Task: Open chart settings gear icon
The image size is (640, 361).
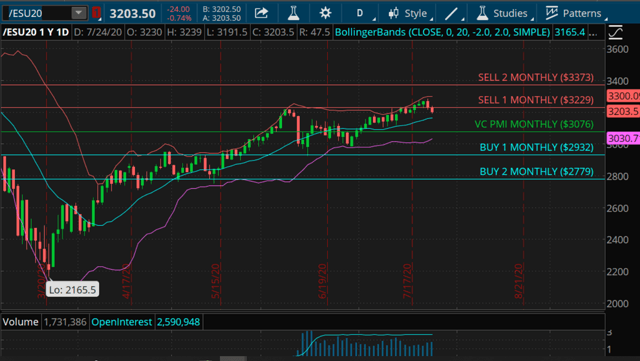Action: (325, 13)
